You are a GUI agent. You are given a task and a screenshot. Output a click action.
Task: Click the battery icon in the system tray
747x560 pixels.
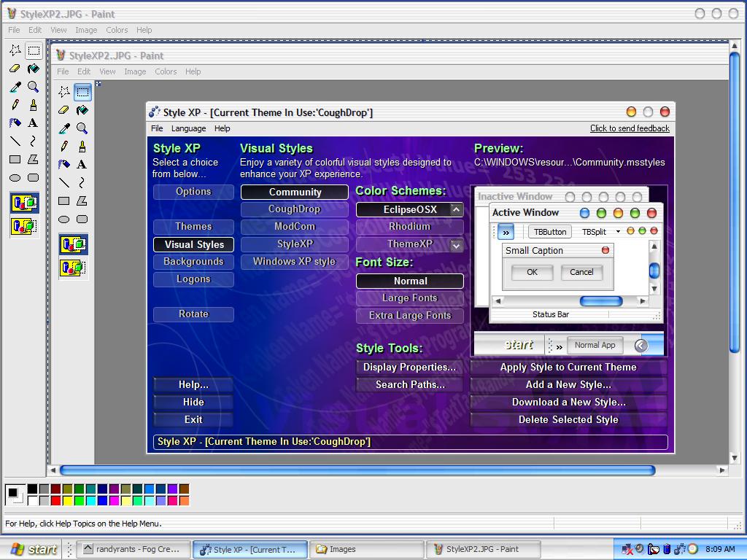pos(667,549)
